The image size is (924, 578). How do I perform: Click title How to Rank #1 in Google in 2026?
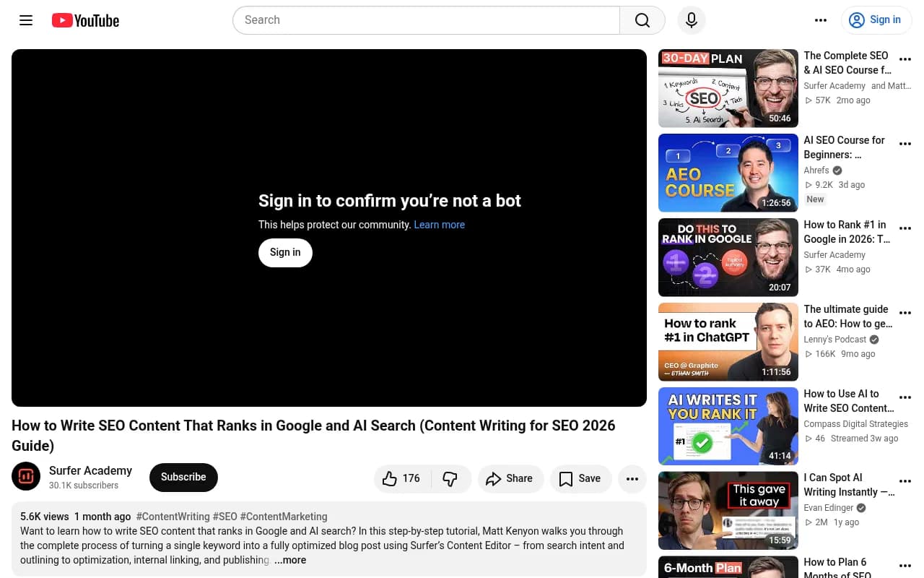coord(847,232)
